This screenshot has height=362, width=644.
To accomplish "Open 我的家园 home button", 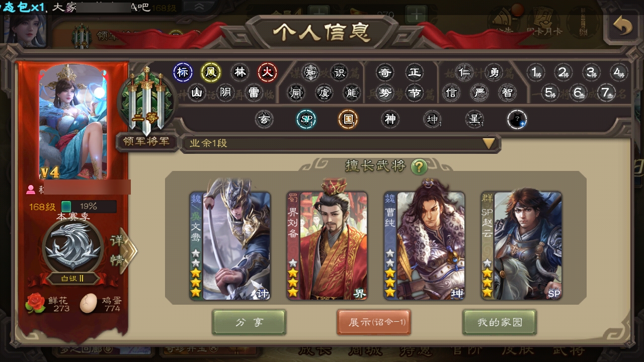I will click(500, 322).
